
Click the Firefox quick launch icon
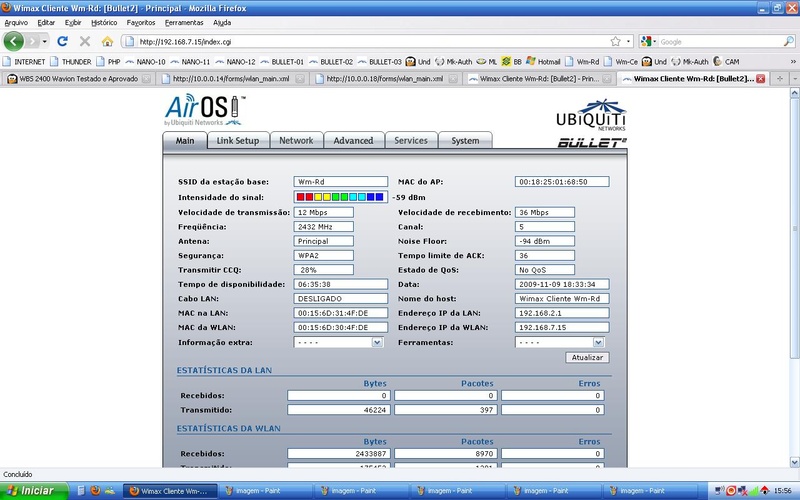click(95, 491)
